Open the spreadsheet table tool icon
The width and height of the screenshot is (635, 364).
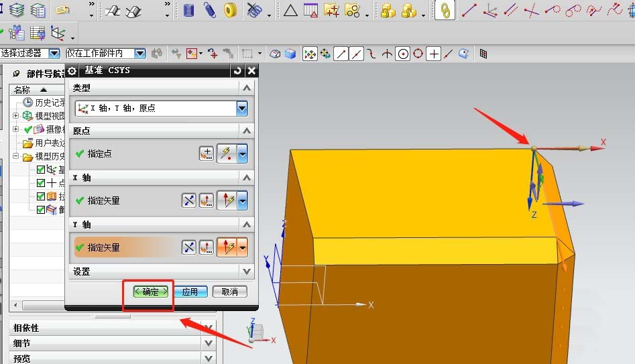pyautogui.click(x=310, y=10)
